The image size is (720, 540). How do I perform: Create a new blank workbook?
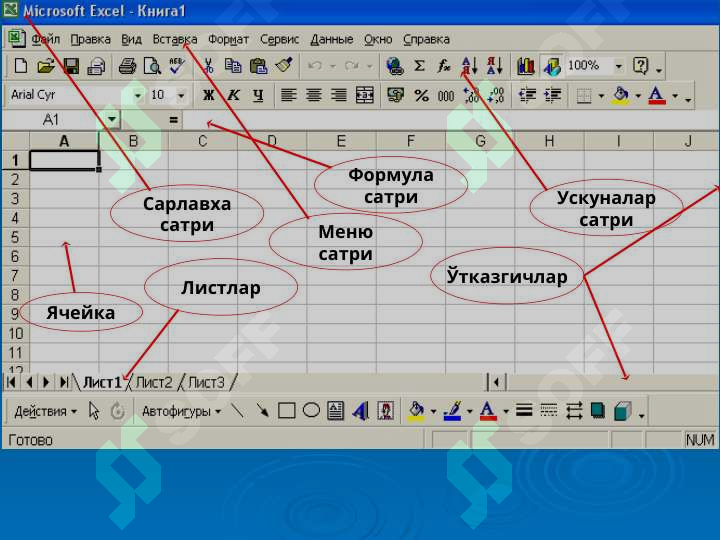click(21, 66)
